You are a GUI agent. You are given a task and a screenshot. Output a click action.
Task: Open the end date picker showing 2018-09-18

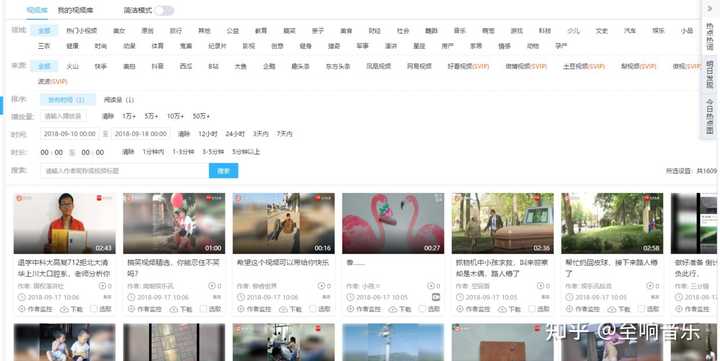pos(141,134)
